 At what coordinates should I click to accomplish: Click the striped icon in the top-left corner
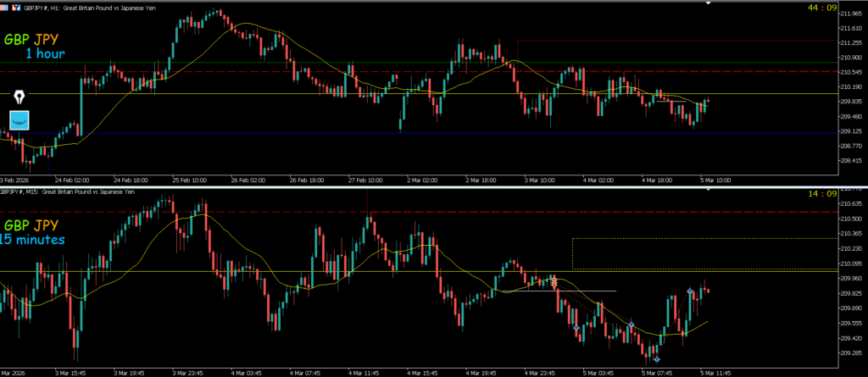[x=5, y=5]
